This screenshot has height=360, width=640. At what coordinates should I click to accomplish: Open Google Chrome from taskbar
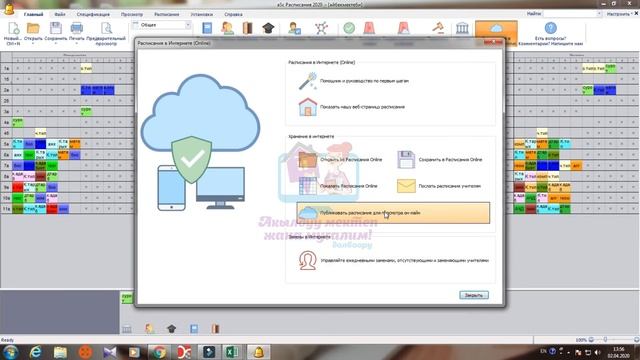pos(159,352)
